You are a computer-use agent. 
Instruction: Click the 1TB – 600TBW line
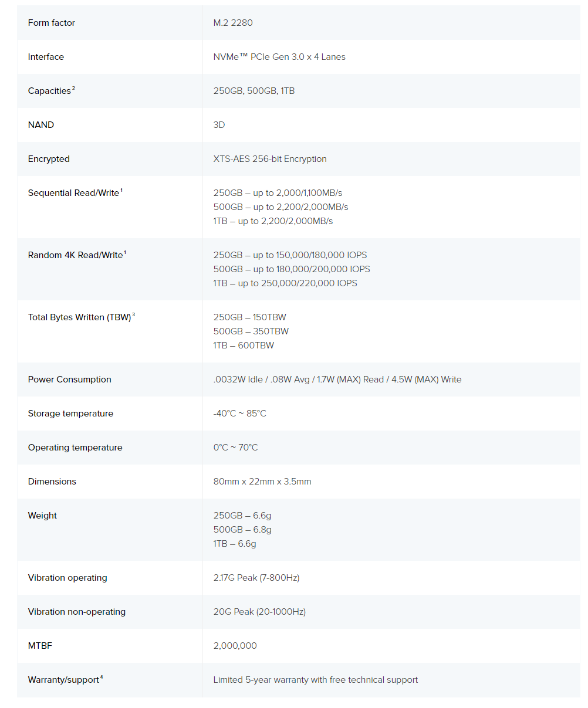pos(244,345)
